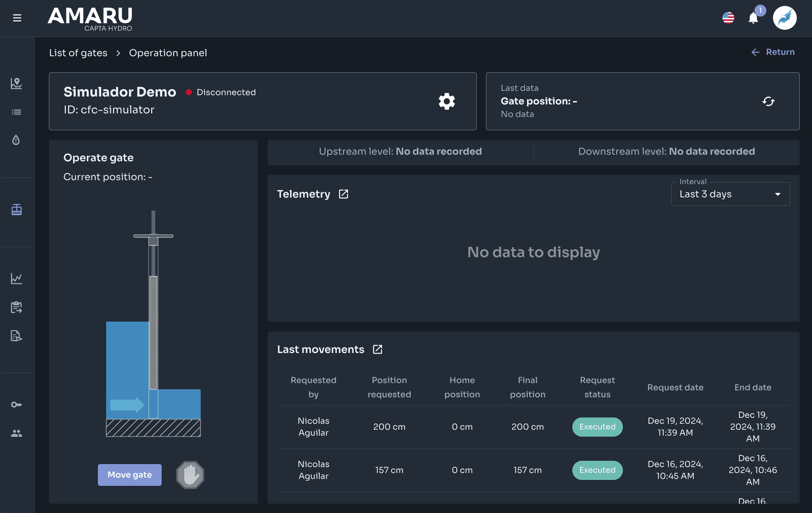The image size is (812, 513).
Task: Click the key icon in sidebar
Action: 17,405
